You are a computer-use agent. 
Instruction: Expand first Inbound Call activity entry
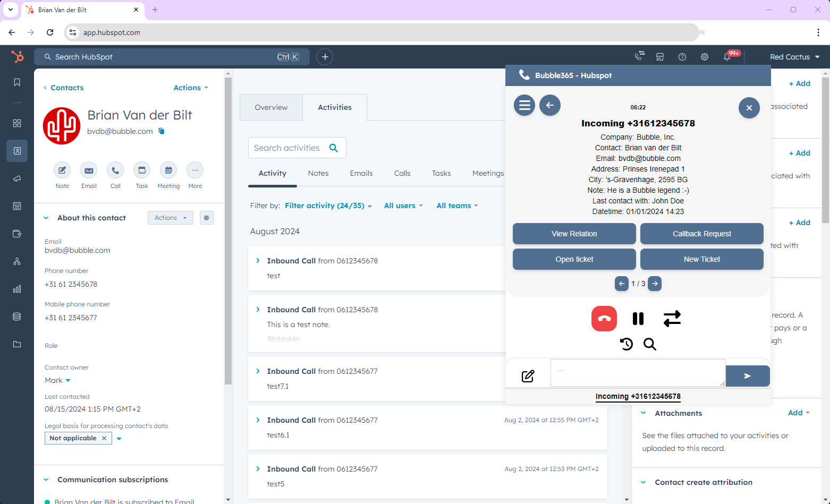[x=258, y=261]
